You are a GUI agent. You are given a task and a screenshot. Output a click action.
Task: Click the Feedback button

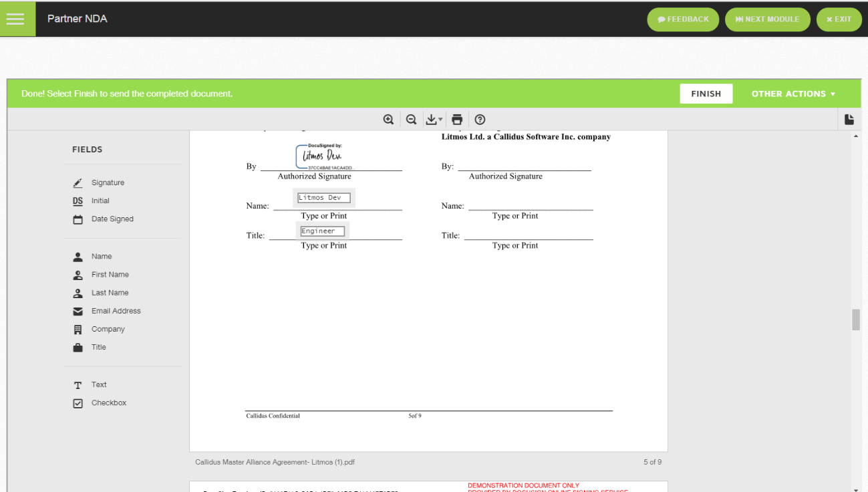(683, 19)
